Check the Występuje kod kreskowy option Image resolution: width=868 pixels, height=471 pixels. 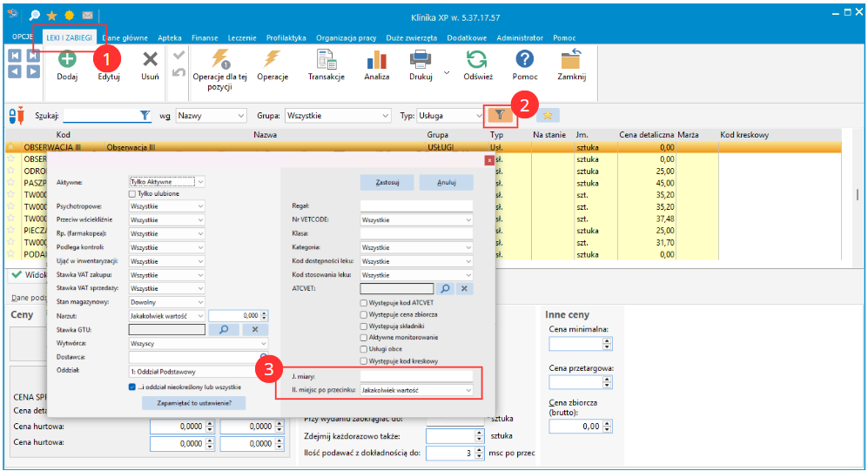coord(363,360)
